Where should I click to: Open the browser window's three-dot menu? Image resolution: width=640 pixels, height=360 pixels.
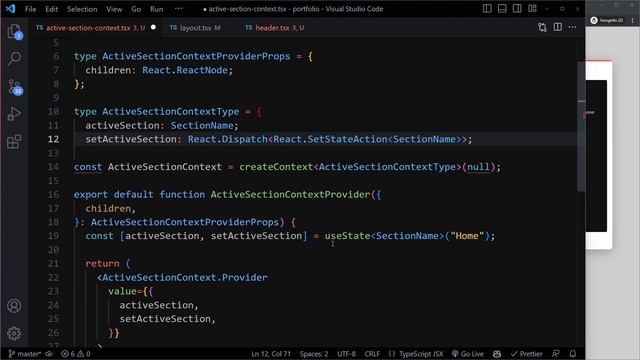(633, 20)
